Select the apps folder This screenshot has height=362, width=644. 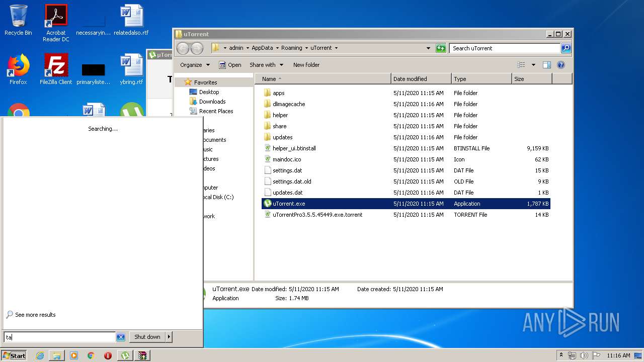coord(274,93)
